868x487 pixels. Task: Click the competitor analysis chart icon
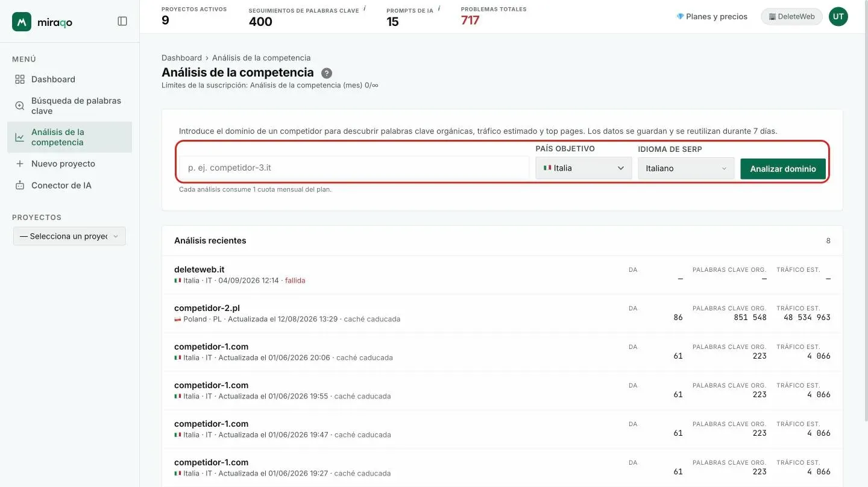(x=20, y=137)
